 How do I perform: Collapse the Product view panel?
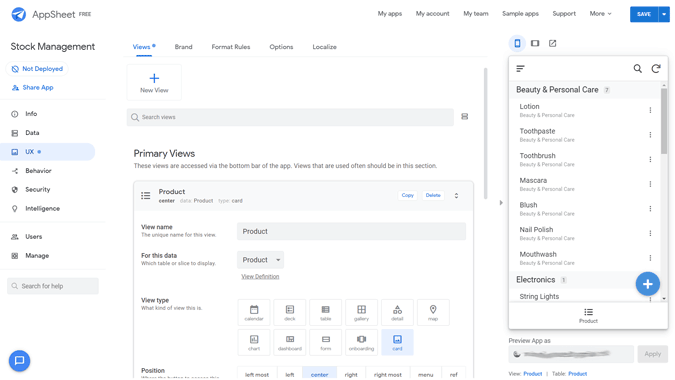pyautogui.click(x=456, y=196)
